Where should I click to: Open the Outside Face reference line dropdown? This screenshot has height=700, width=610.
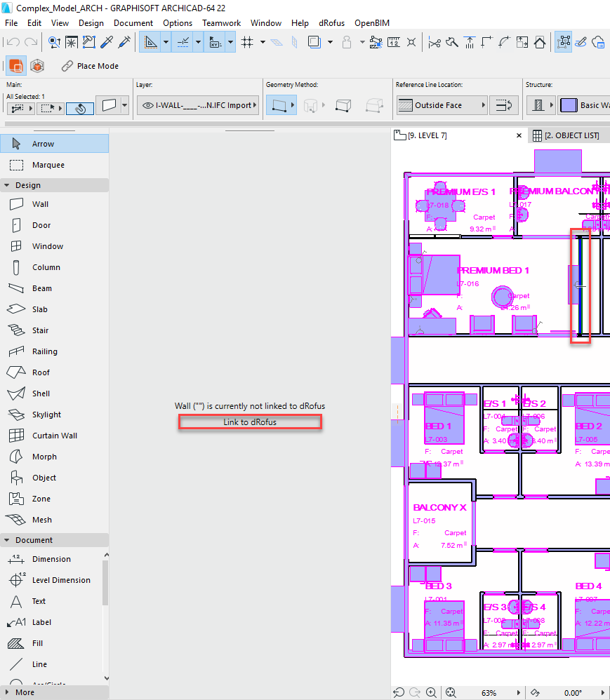pos(442,105)
